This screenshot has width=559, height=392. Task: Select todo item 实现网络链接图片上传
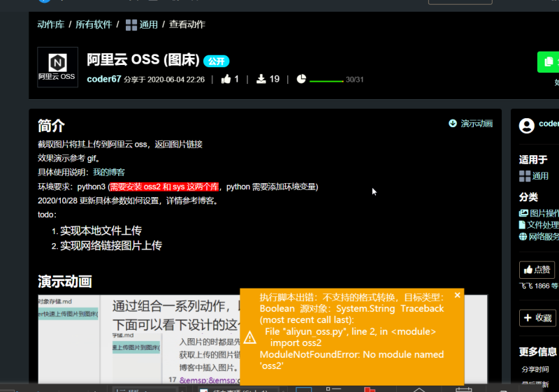pos(111,246)
